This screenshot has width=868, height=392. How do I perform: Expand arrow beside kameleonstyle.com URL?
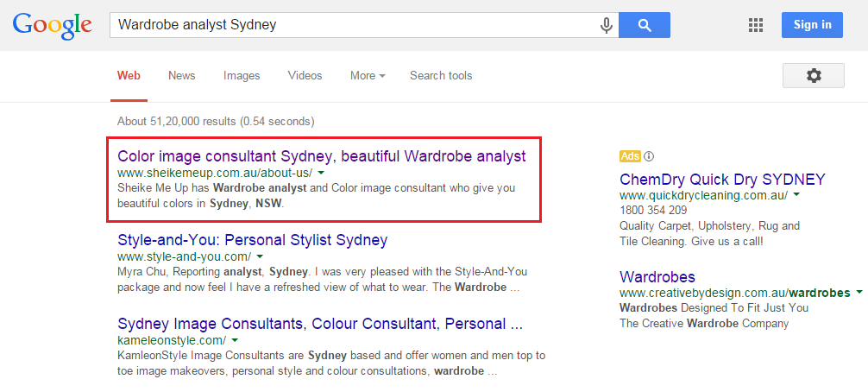(x=235, y=339)
